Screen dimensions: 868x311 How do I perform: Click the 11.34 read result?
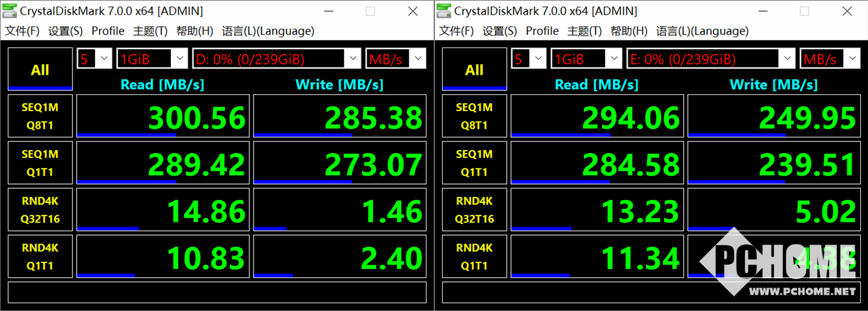[597, 256]
